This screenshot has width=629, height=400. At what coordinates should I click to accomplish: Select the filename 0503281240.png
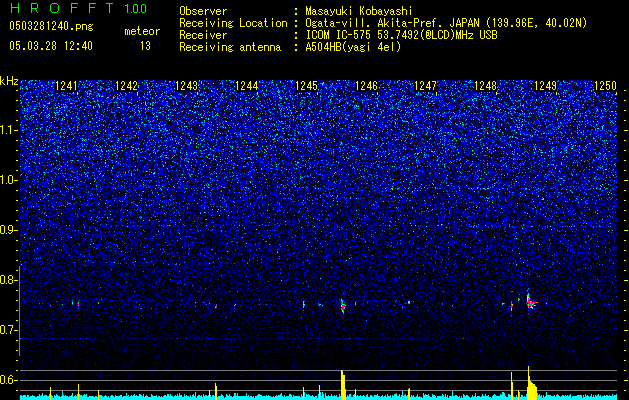coord(51,26)
